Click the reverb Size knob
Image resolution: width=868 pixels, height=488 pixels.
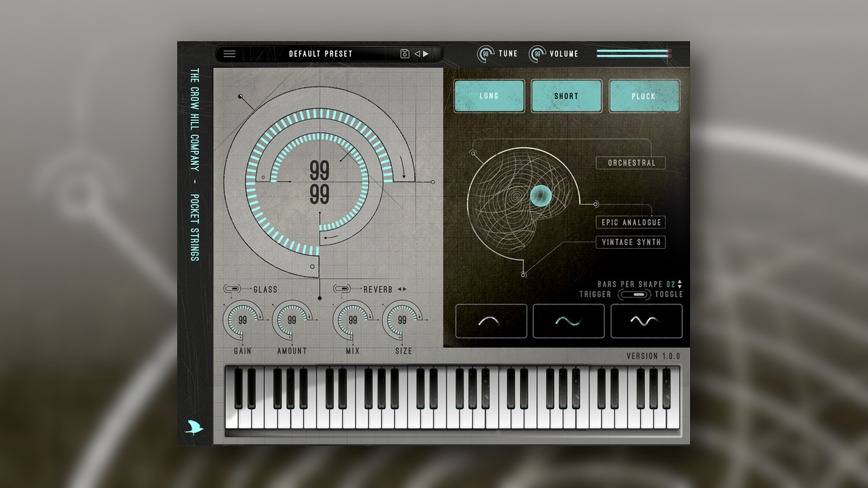401,320
